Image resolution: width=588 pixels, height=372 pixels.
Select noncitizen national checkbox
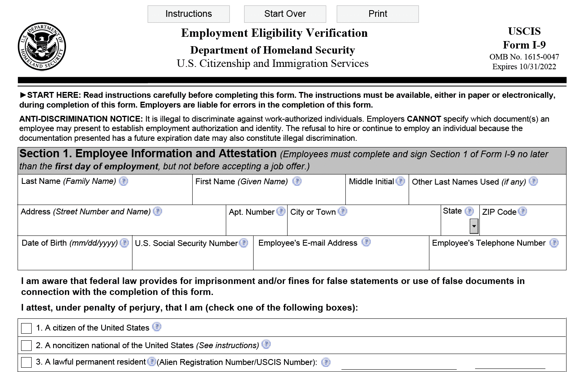27,345
